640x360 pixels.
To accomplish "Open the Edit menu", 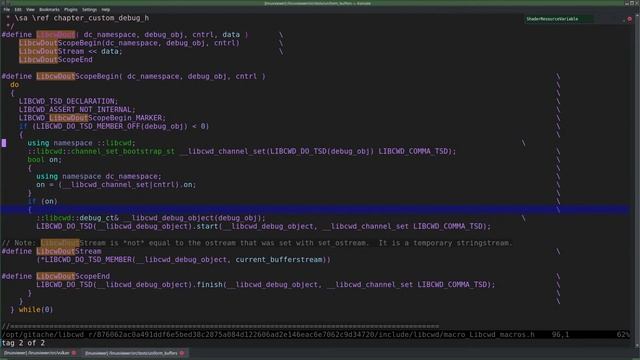I will [x=18, y=9].
